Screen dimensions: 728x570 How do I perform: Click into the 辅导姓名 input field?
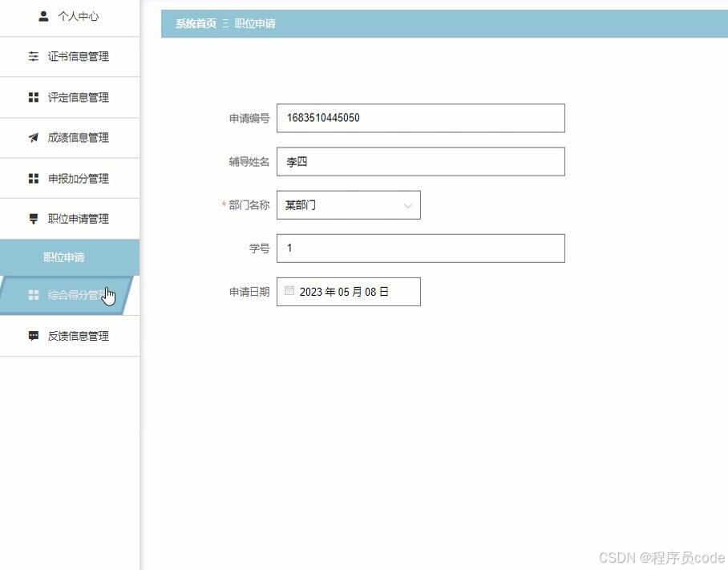[421, 161]
